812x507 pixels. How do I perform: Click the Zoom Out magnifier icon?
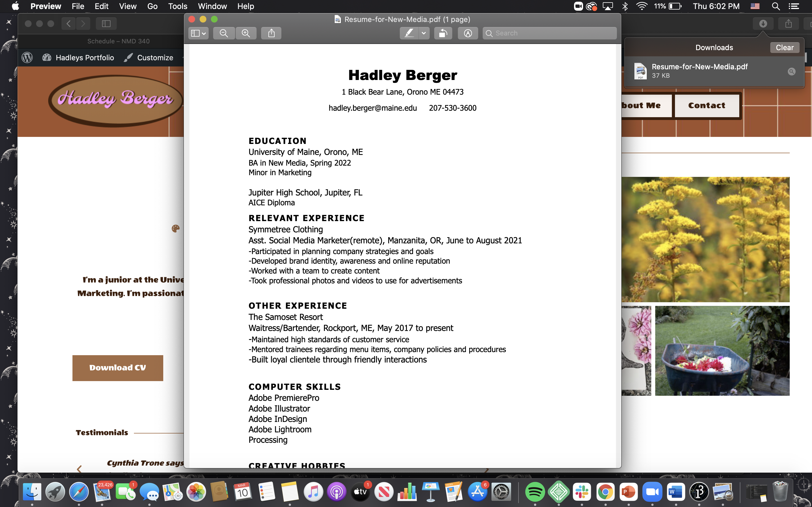224,33
